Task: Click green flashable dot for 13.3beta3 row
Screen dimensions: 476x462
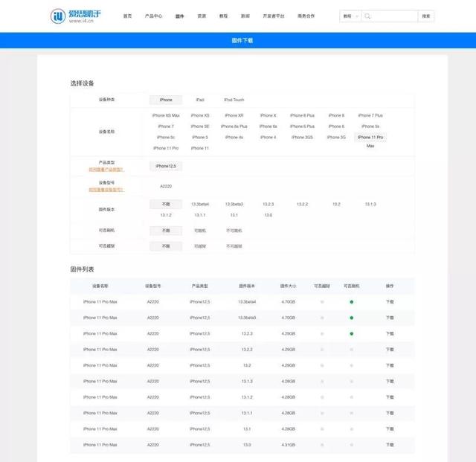Action: pyautogui.click(x=352, y=318)
